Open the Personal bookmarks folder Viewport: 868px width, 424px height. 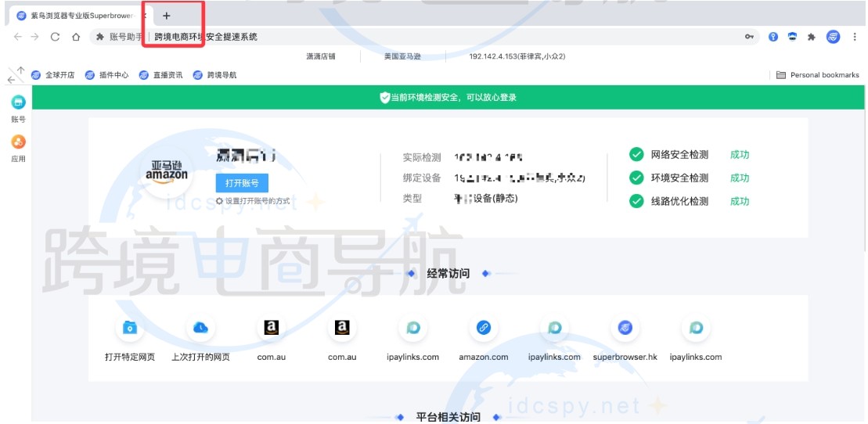(818, 75)
